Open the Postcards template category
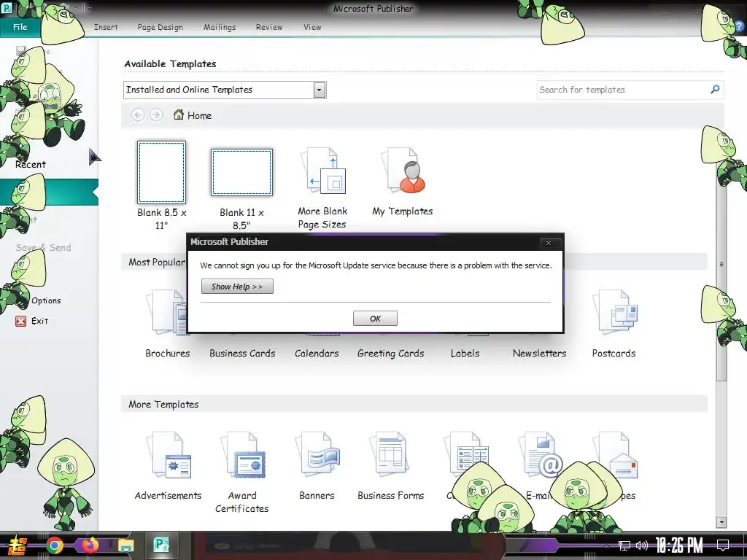 point(614,324)
